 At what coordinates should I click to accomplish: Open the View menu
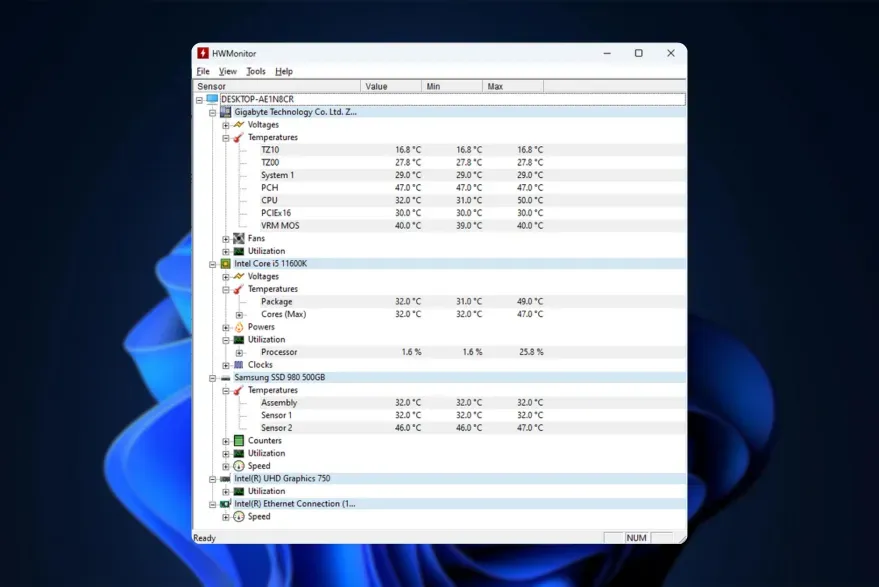point(228,71)
